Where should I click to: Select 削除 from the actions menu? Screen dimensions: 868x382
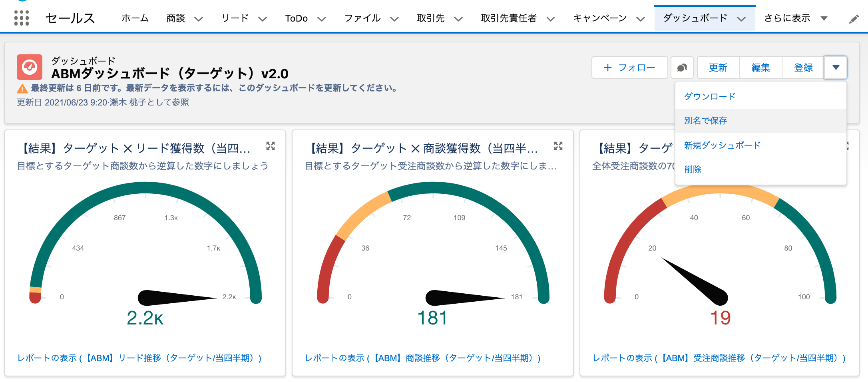[693, 169]
